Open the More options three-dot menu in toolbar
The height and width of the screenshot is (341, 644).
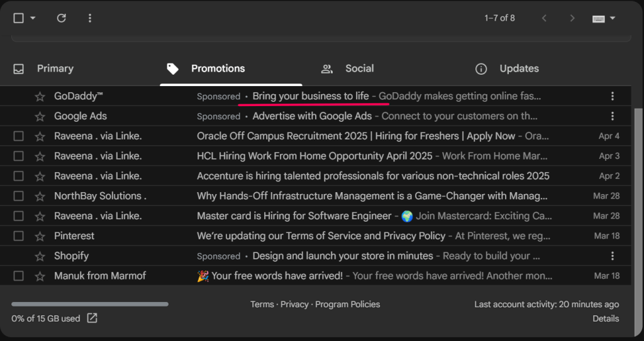pyautogui.click(x=89, y=18)
